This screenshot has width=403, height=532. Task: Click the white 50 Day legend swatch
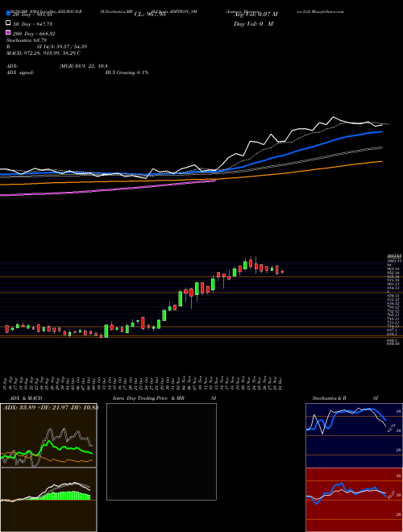pyautogui.click(x=8, y=23)
